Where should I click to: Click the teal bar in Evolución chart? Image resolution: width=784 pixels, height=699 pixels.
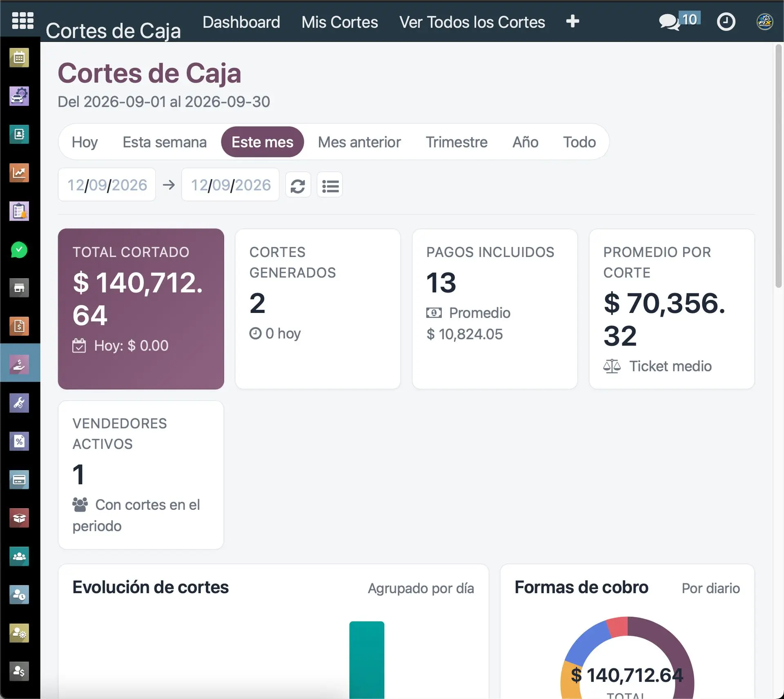point(367,660)
